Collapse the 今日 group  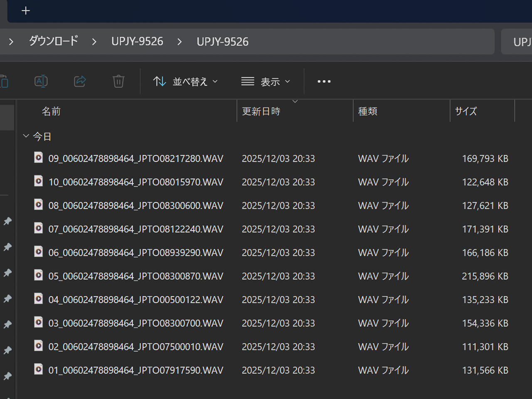[26, 136]
